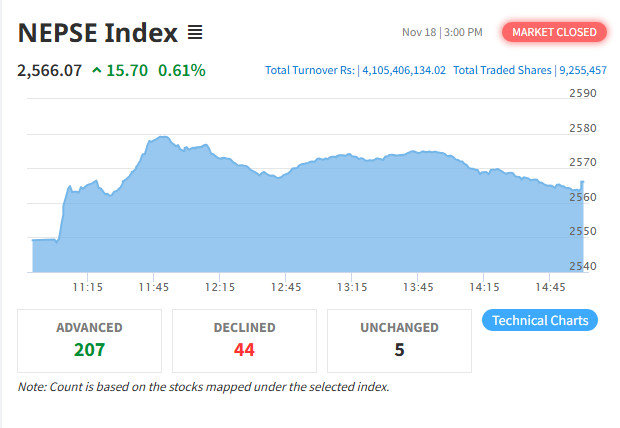This screenshot has height=428, width=620.
Task: Open the hamburger menu beside NEPSE Index
Action: pyautogui.click(x=195, y=32)
